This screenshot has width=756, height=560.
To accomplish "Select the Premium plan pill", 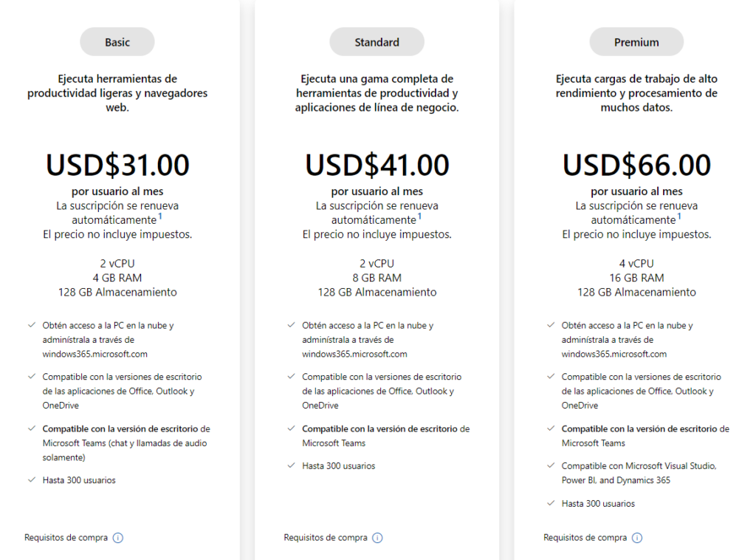I will pos(636,42).
